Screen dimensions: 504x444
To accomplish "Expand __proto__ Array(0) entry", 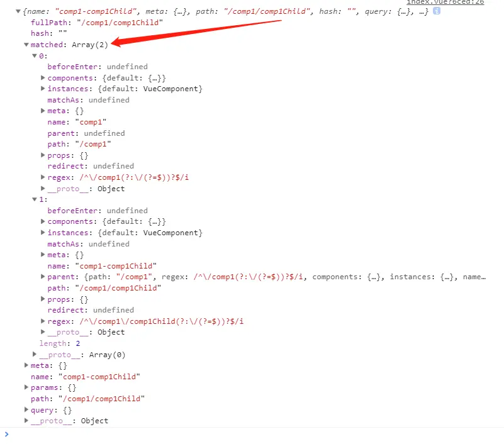I will 35,354.
